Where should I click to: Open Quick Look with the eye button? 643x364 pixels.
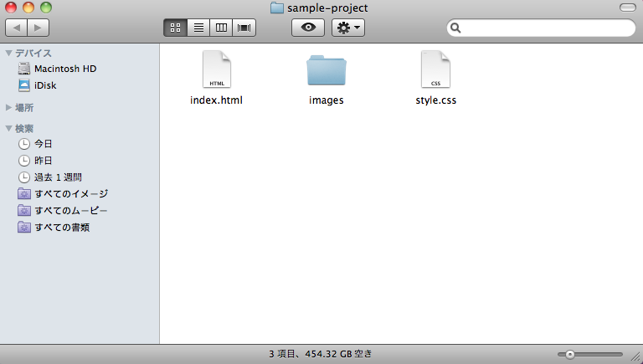tap(308, 28)
